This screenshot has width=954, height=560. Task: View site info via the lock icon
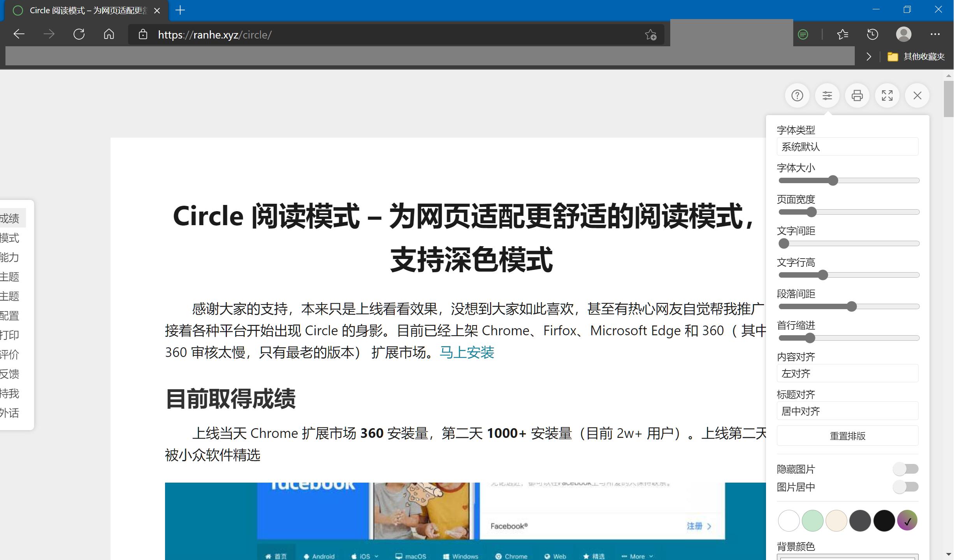[143, 35]
